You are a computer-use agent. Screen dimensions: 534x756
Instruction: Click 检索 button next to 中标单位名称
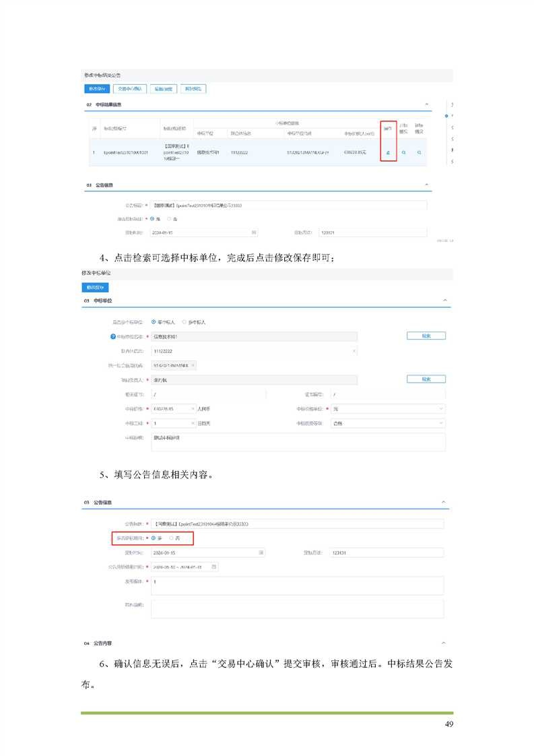pos(426,336)
